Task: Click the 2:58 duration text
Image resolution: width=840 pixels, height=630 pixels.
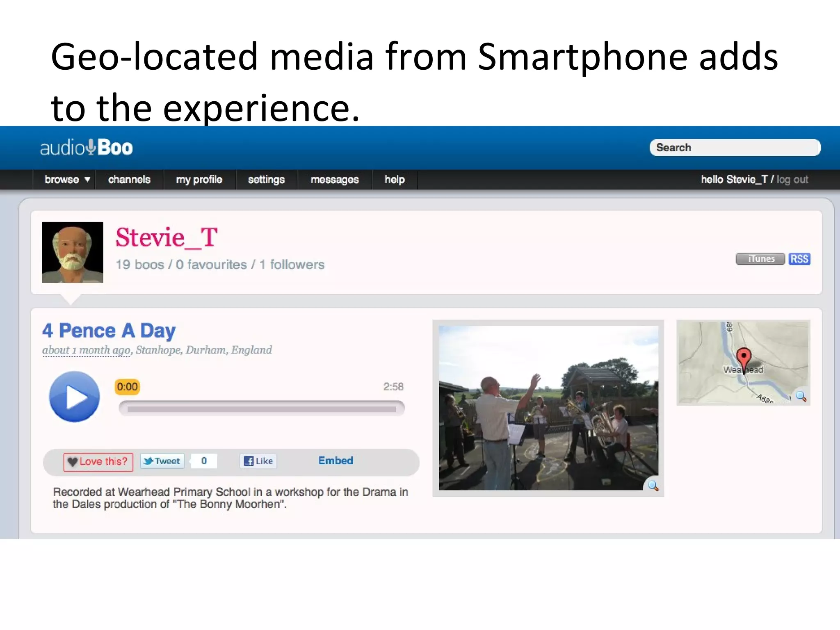Action: coord(393,387)
